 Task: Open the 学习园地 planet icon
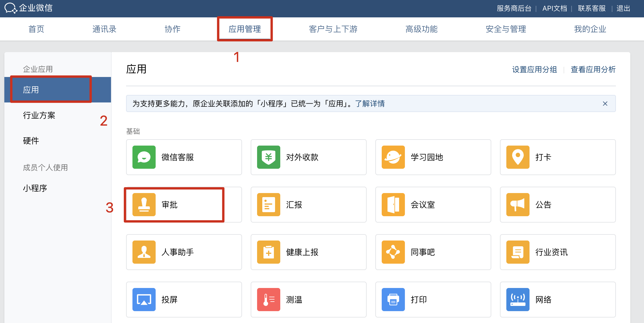click(393, 157)
